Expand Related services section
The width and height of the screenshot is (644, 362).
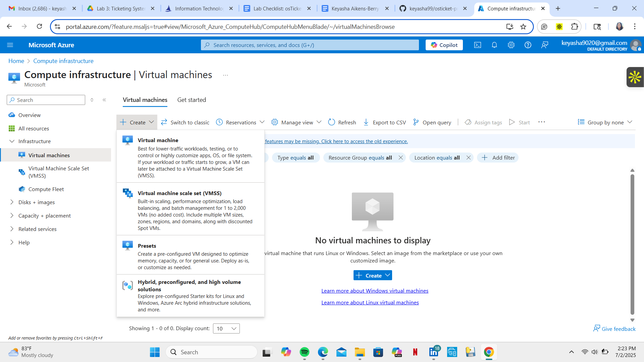pos(12,229)
